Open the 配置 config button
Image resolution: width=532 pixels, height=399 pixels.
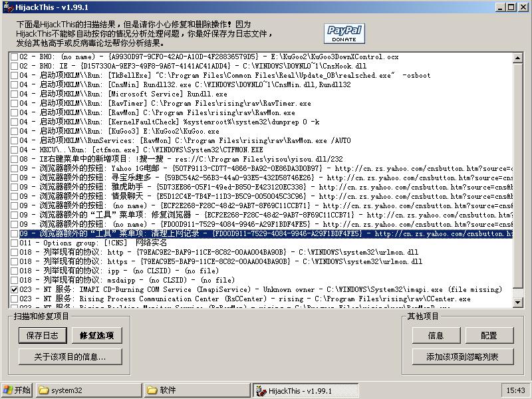pos(489,335)
